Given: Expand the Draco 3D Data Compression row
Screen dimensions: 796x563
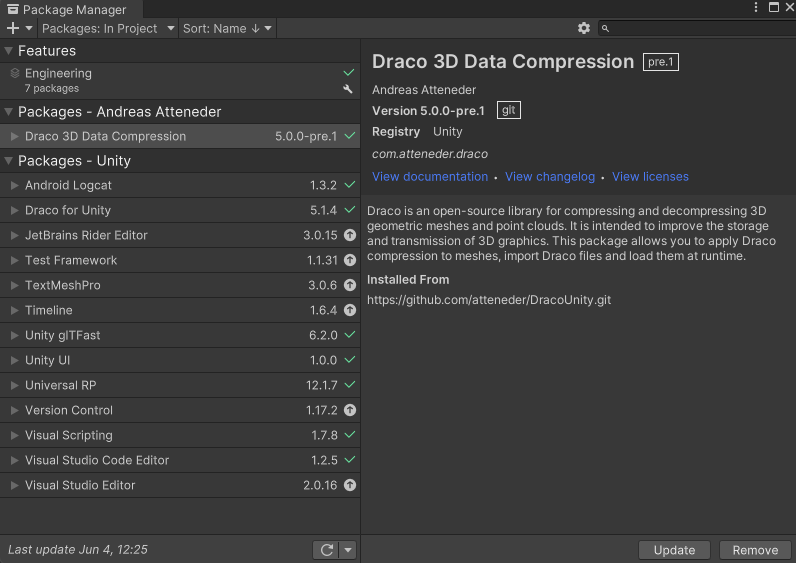Looking at the screenshot, I should 15,136.
